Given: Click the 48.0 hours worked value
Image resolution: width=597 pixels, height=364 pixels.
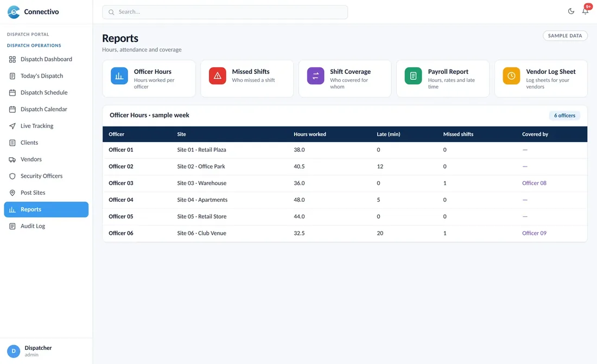Looking at the screenshot, I should pyautogui.click(x=299, y=200).
